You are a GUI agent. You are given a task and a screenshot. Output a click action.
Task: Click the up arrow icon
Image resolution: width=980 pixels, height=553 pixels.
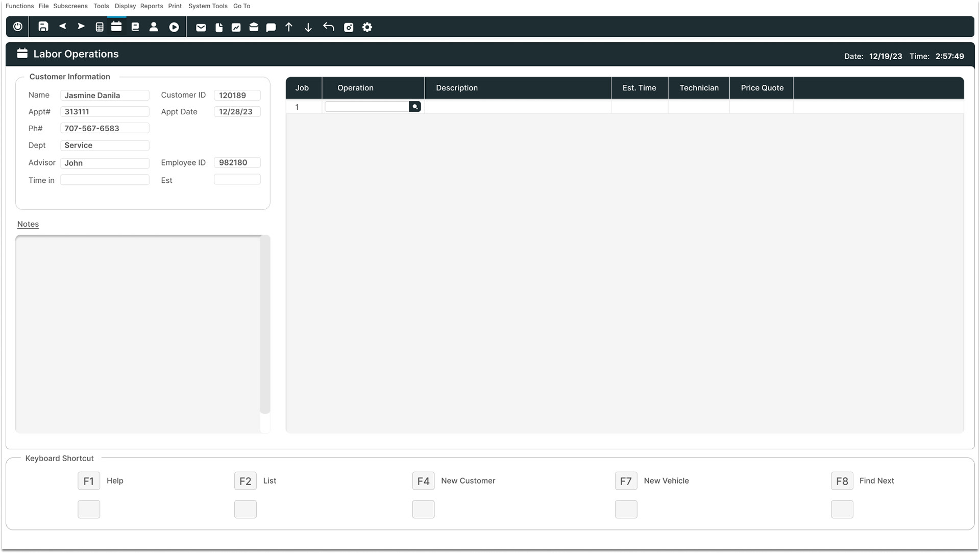[x=289, y=28]
